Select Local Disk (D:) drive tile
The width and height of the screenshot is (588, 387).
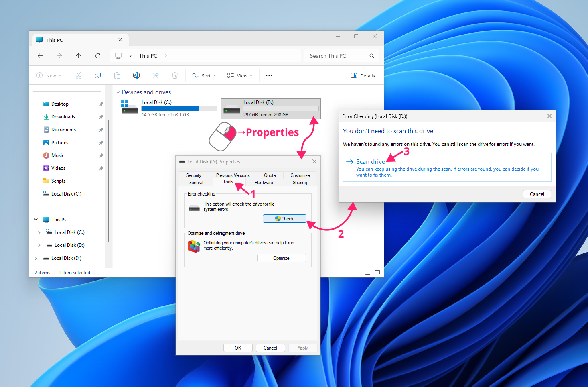271,109
